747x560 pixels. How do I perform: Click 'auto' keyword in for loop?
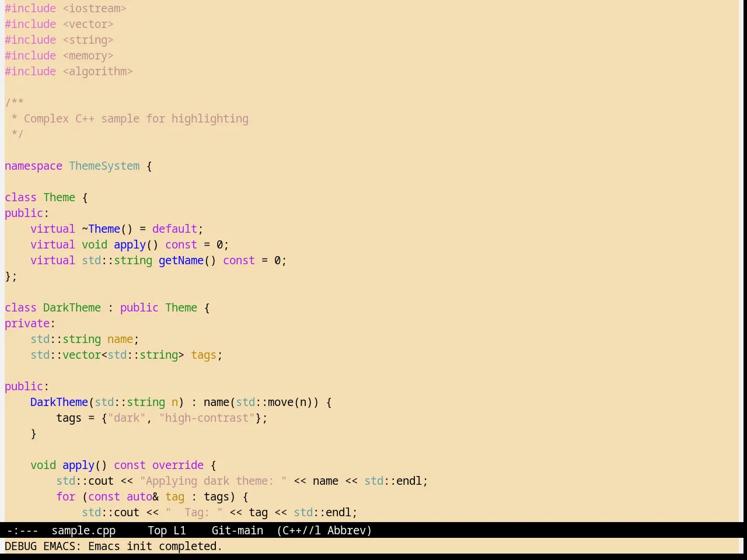[139, 496]
